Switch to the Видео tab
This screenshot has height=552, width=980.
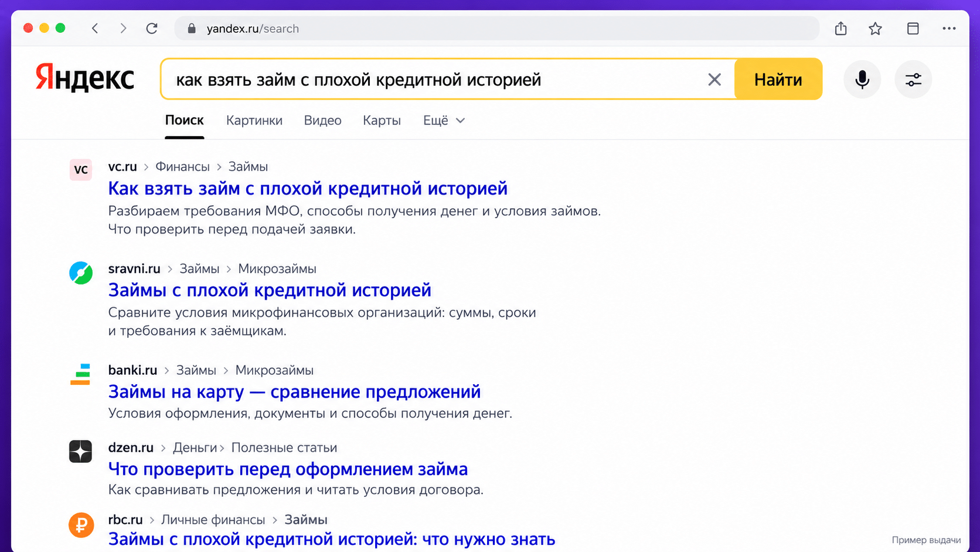coord(322,120)
